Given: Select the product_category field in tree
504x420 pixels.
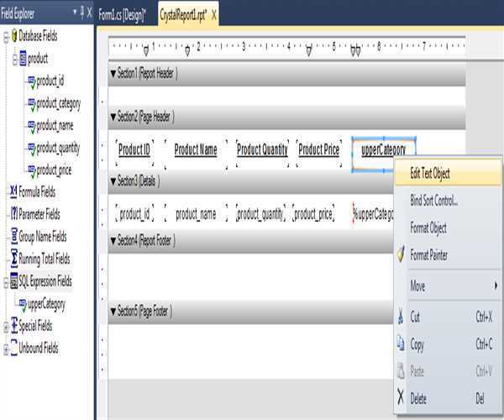Looking at the screenshot, I should tap(58, 103).
